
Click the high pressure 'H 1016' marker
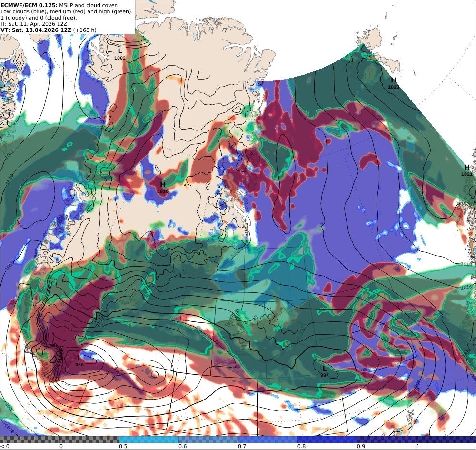[x=163, y=187]
